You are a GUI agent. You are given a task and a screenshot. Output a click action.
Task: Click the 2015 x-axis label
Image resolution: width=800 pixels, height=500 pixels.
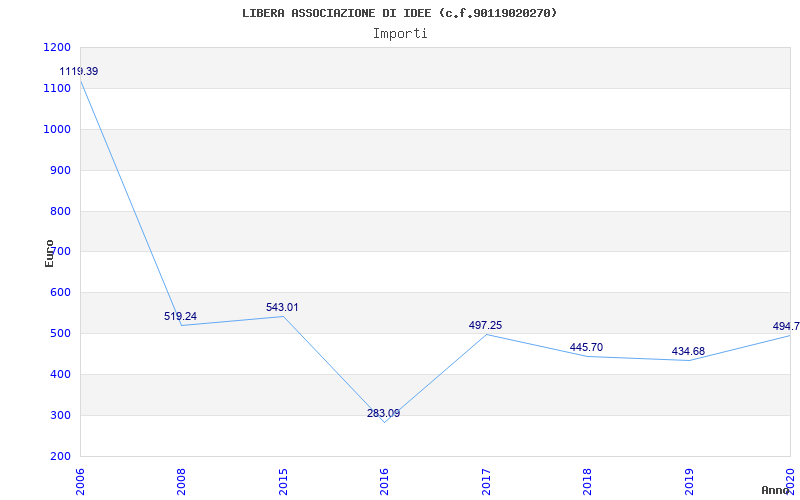pyautogui.click(x=283, y=482)
